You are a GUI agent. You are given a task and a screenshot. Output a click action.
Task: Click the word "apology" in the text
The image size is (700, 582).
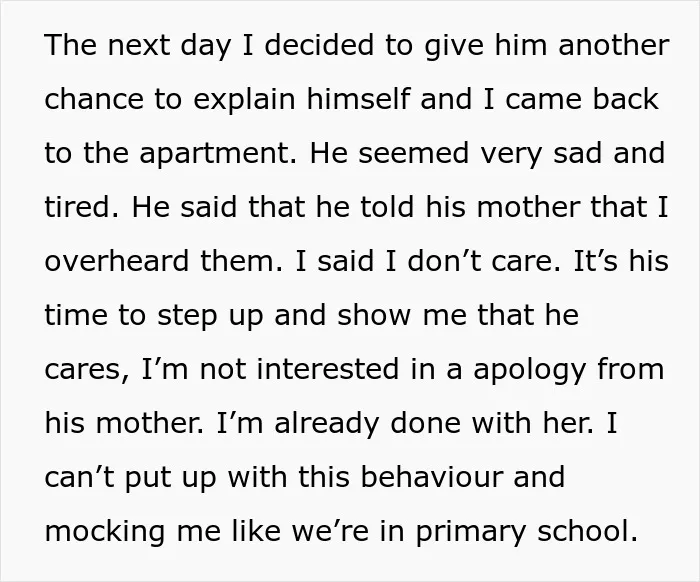tap(530, 371)
